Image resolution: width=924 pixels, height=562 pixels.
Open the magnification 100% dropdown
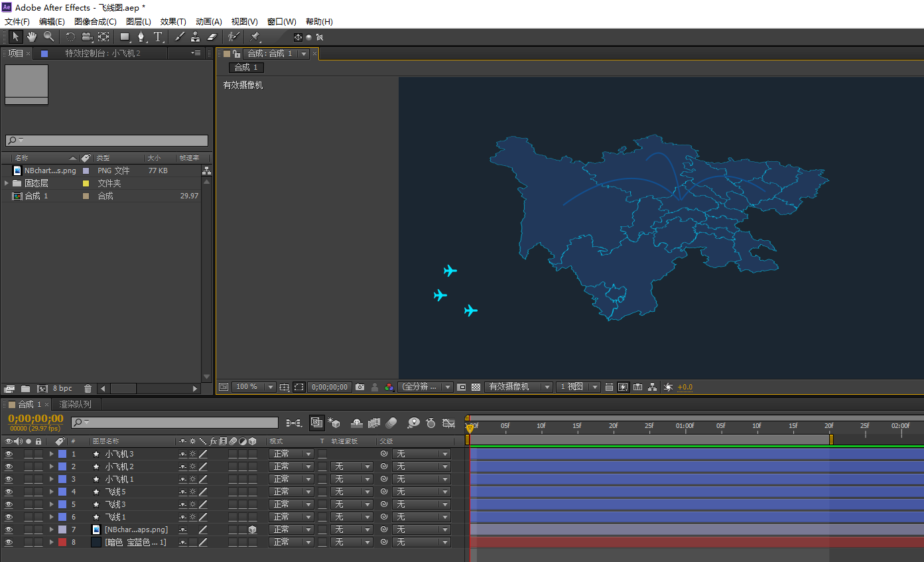click(x=253, y=387)
